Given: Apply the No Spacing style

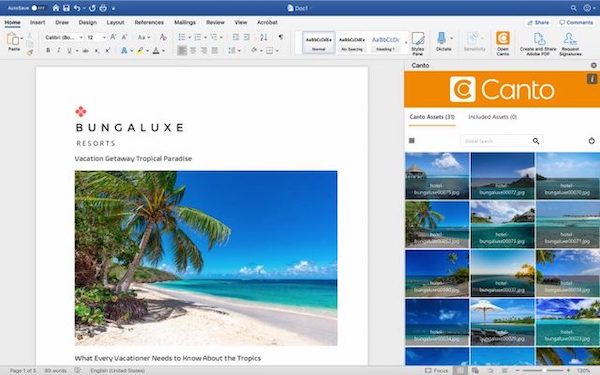Looking at the screenshot, I should [x=352, y=42].
